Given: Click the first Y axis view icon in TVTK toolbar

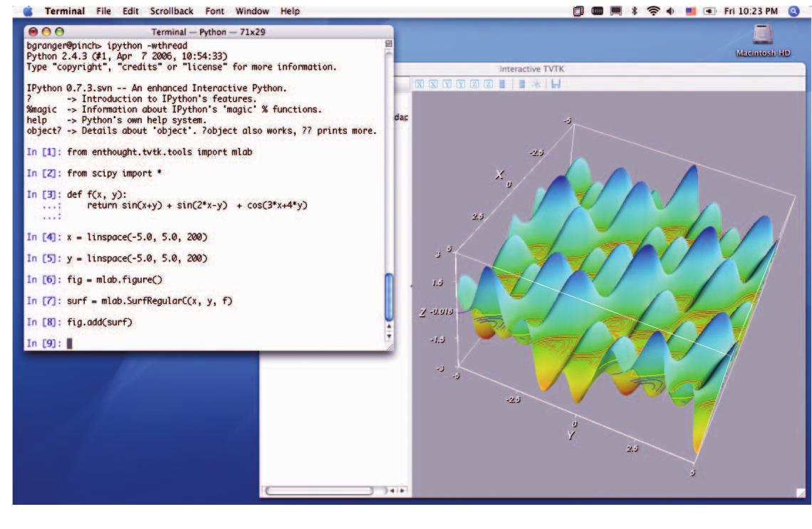Looking at the screenshot, I should click(x=447, y=84).
